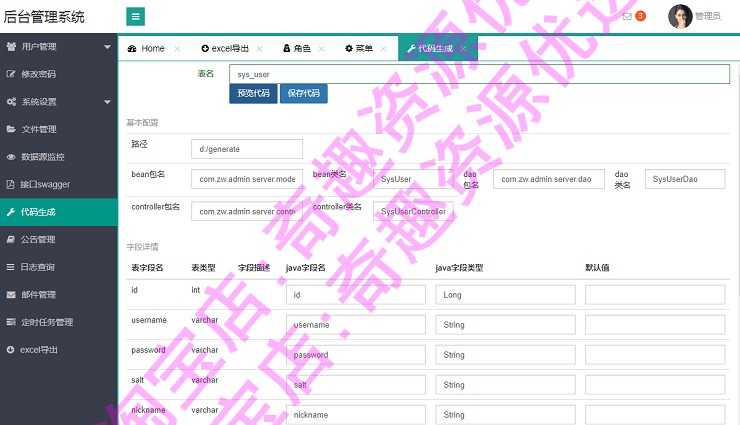Image resolution: width=740 pixels, height=425 pixels.
Task: Click java字段名 field for password row
Action: [356, 355]
